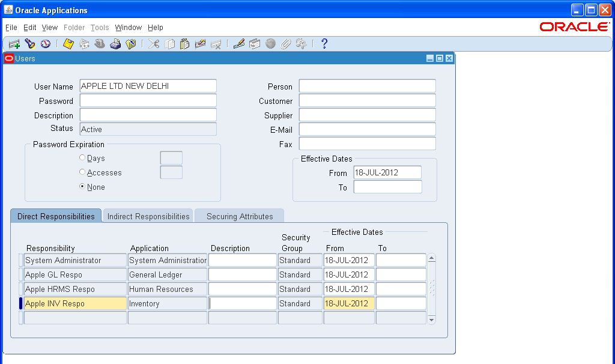Switch to the Indirect Responsibilities tab
The image size is (615, 364).
pyautogui.click(x=147, y=215)
